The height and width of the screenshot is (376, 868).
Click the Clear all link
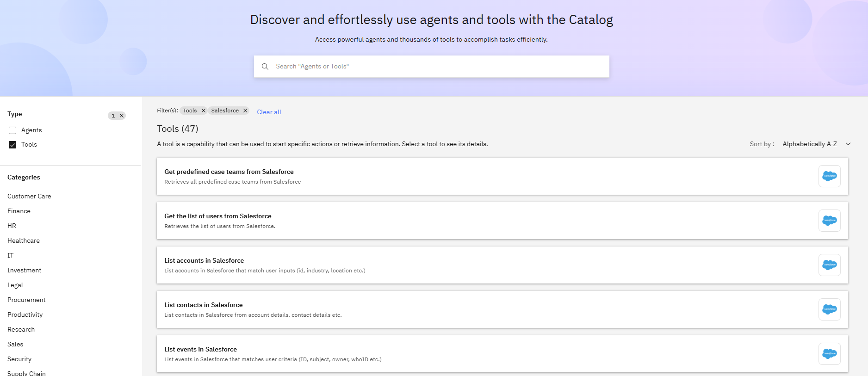click(269, 112)
